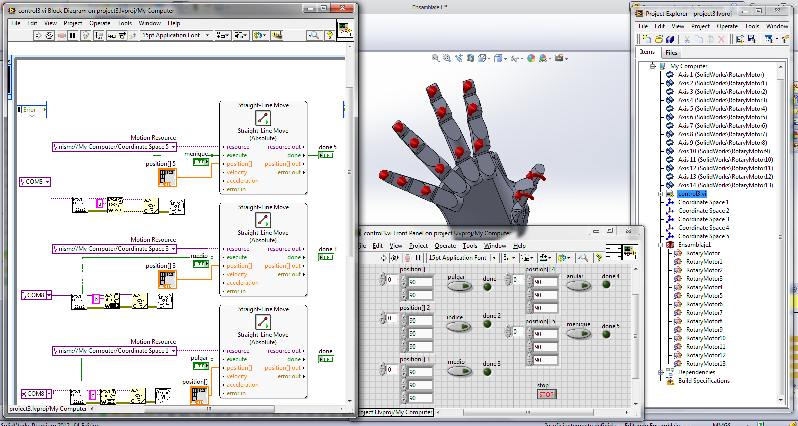
Task: Toggle anular boolean switch on Front Panel
Action: point(578,285)
